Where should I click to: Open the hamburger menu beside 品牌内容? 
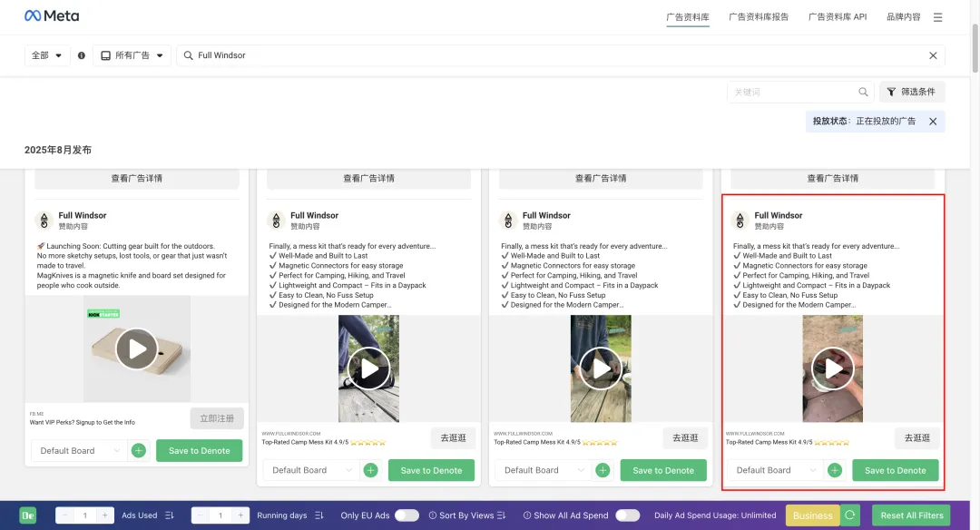pos(937,17)
